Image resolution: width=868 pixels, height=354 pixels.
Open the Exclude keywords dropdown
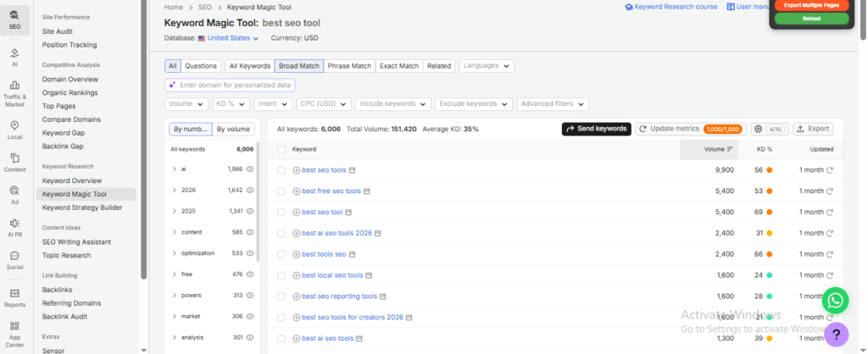(x=474, y=104)
